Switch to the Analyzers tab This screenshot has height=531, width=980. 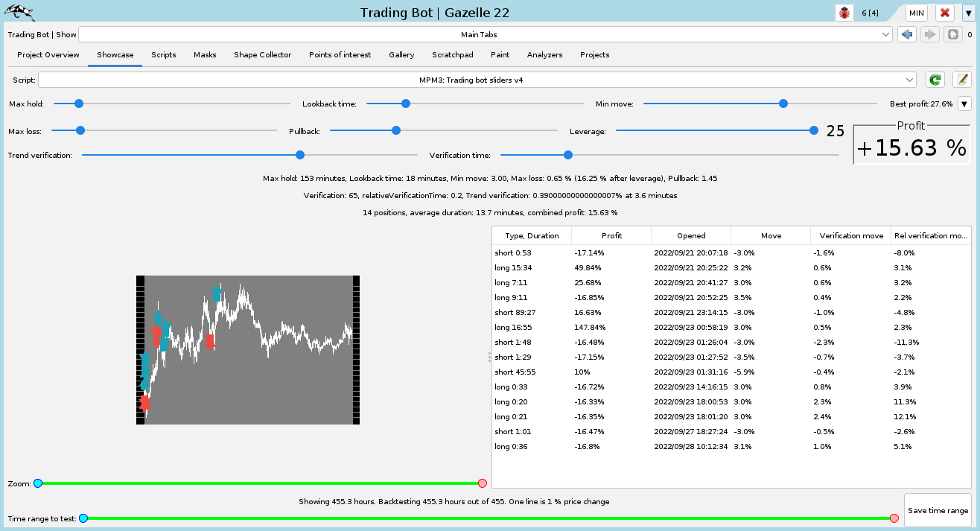tap(544, 55)
